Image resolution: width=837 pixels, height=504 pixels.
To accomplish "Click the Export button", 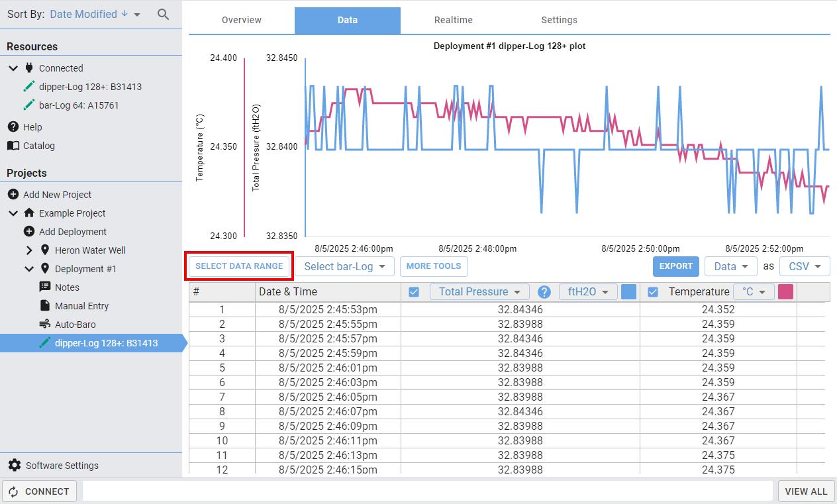I will [676, 266].
